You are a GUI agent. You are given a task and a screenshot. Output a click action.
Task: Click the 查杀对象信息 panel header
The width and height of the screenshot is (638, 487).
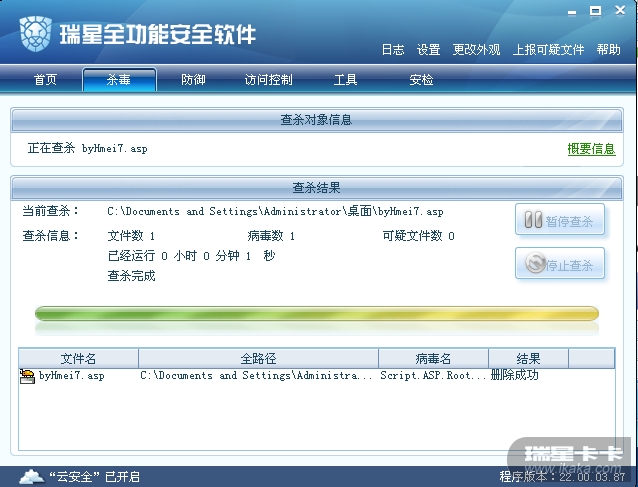tap(317, 120)
